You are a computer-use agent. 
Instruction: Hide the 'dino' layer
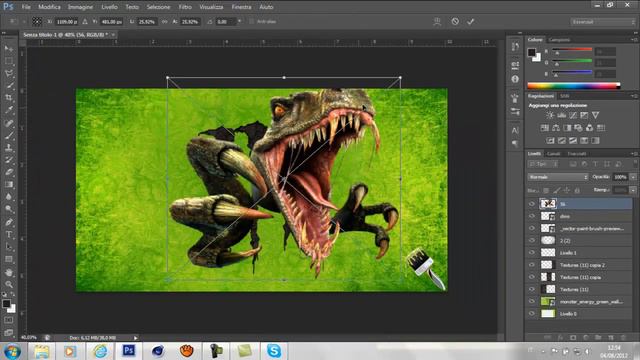[532, 216]
